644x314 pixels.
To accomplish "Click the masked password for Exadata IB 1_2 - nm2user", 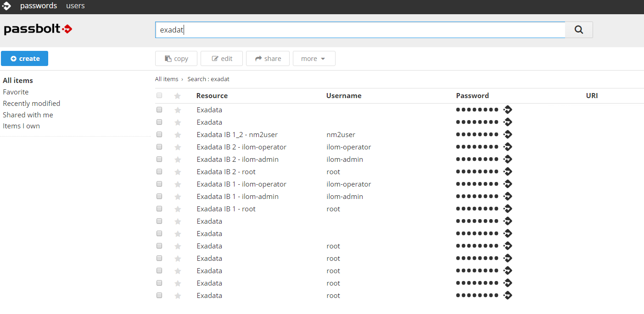I will [x=477, y=134].
